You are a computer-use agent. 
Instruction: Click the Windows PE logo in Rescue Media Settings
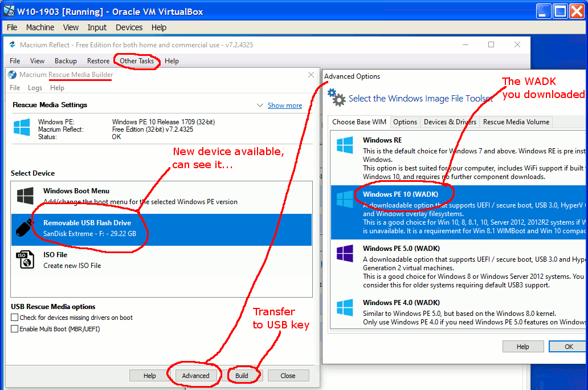coord(22,127)
